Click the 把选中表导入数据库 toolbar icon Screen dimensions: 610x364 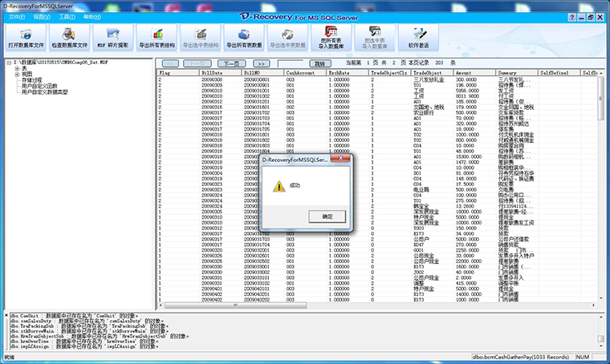(x=375, y=38)
